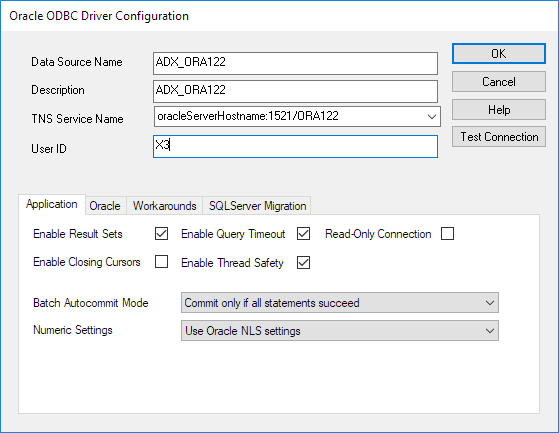Open Help for the driver

[498, 109]
